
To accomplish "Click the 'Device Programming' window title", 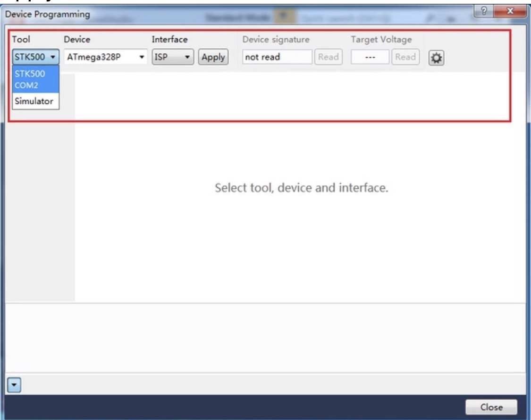I will click(48, 14).
